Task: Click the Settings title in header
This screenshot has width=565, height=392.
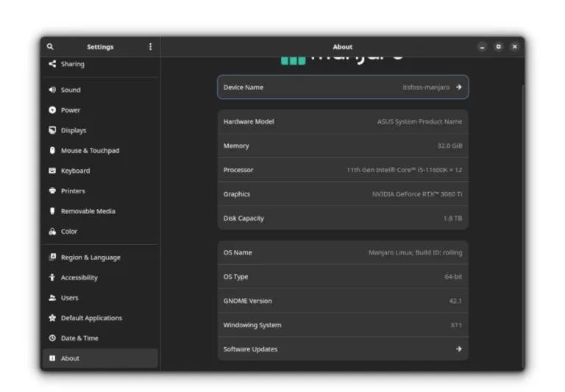Action: coord(100,47)
